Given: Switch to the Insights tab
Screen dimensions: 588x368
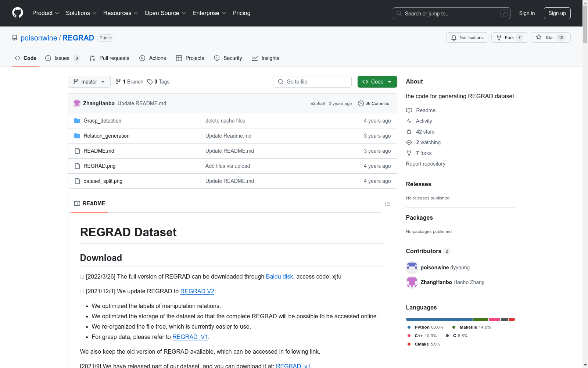Looking at the screenshot, I should coord(265,58).
